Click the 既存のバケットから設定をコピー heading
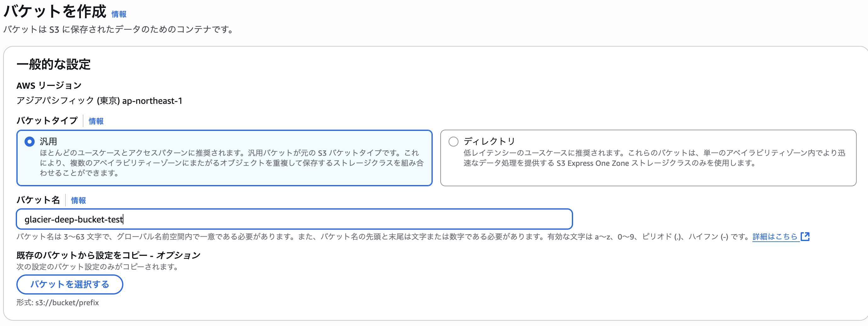The height and width of the screenshot is (326, 868). (x=108, y=255)
